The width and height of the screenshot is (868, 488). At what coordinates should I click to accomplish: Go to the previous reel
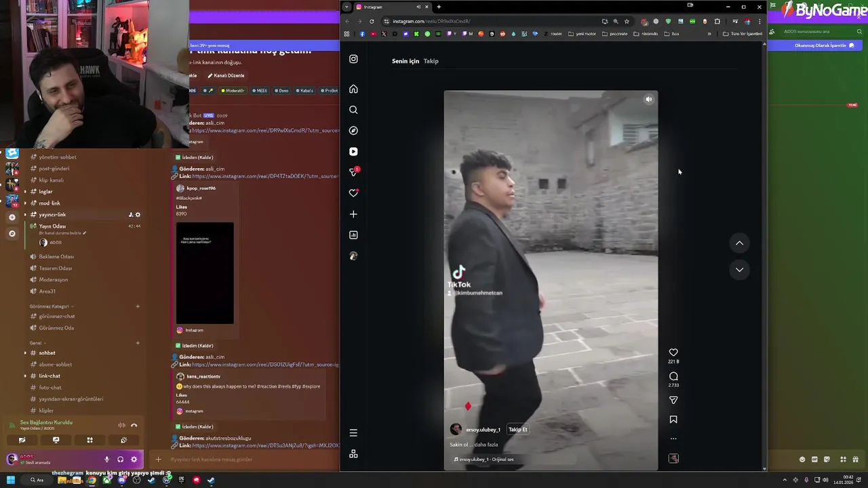pyautogui.click(x=740, y=243)
